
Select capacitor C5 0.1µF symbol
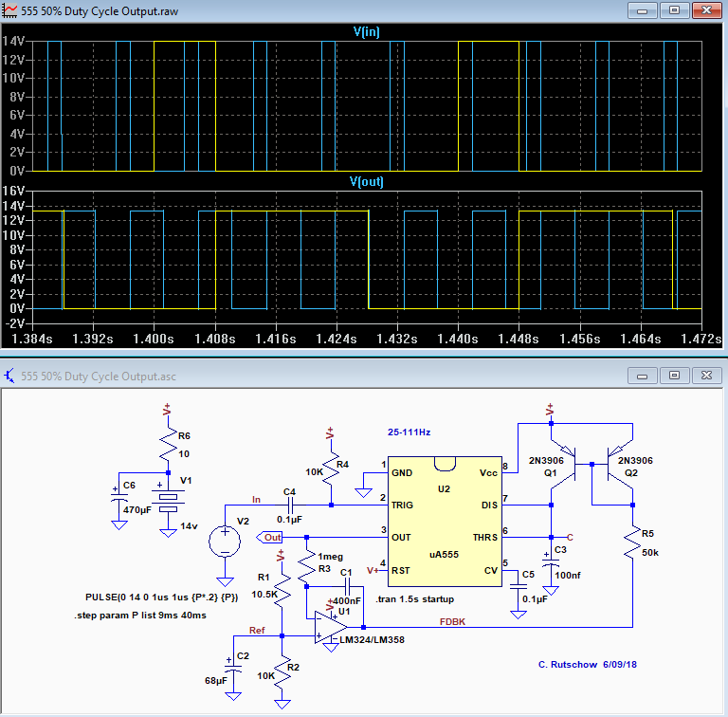(x=519, y=586)
